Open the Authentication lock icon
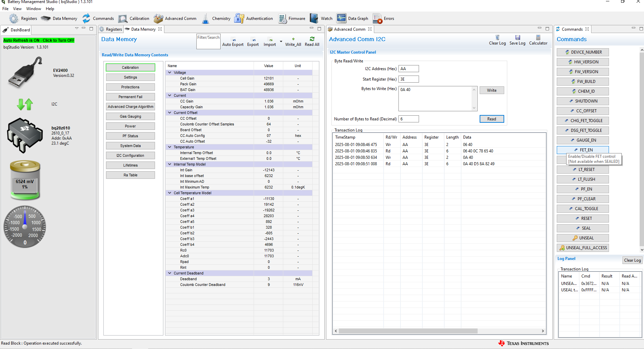The image size is (644, 349). click(x=239, y=19)
